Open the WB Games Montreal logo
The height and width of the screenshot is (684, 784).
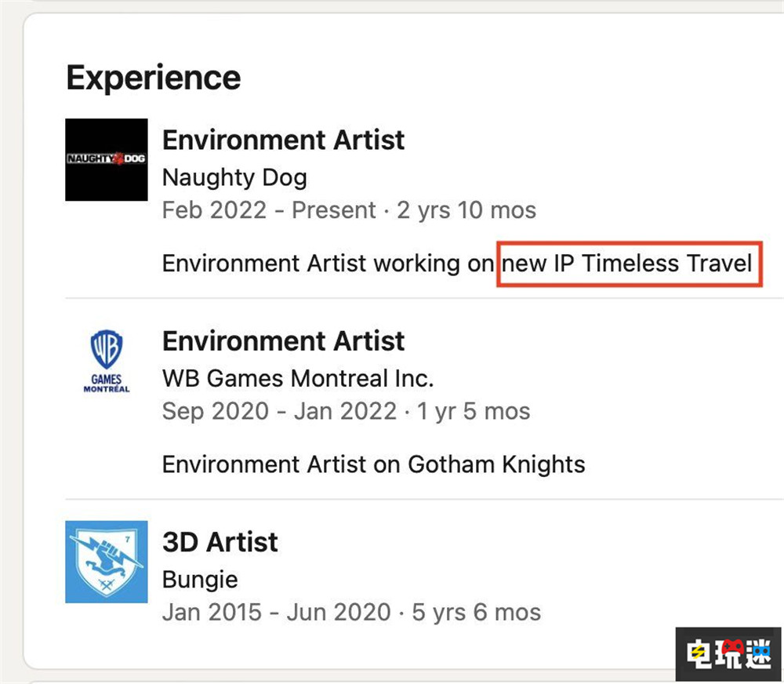107,361
